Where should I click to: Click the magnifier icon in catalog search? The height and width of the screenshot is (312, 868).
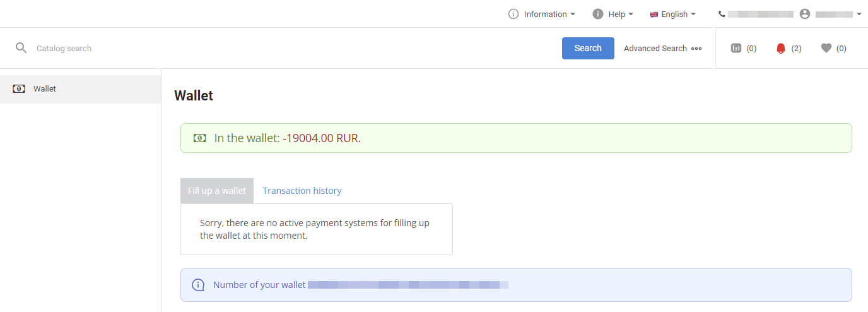click(x=21, y=48)
